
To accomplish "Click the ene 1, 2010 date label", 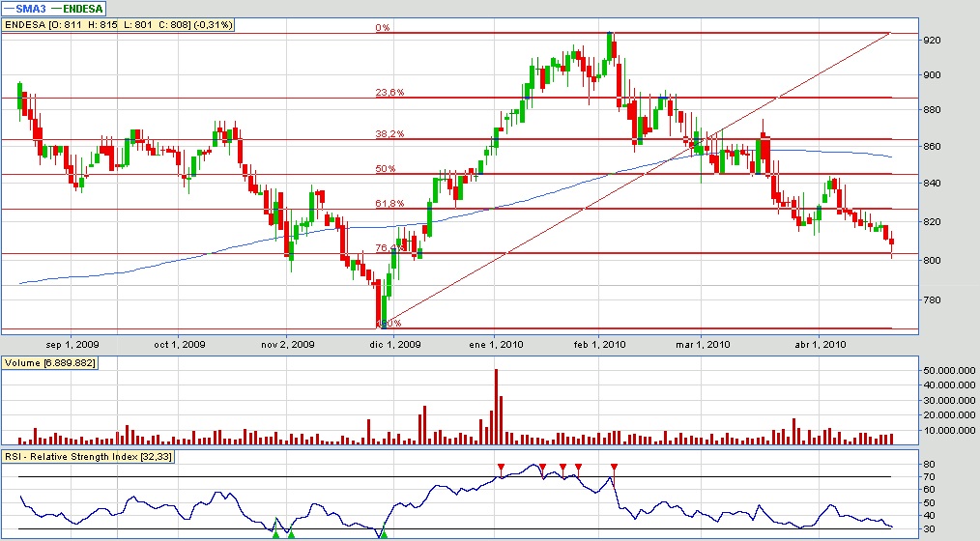I will pos(496,344).
